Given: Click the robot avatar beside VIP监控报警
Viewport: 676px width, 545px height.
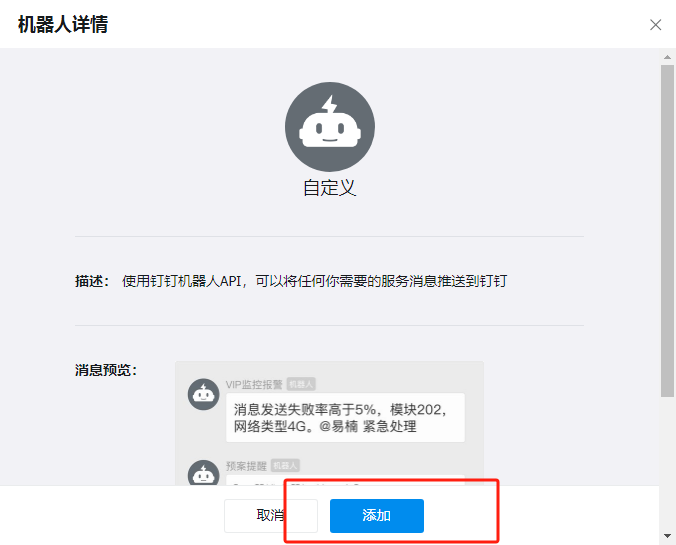Looking at the screenshot, I should click(x=203, y=394).
